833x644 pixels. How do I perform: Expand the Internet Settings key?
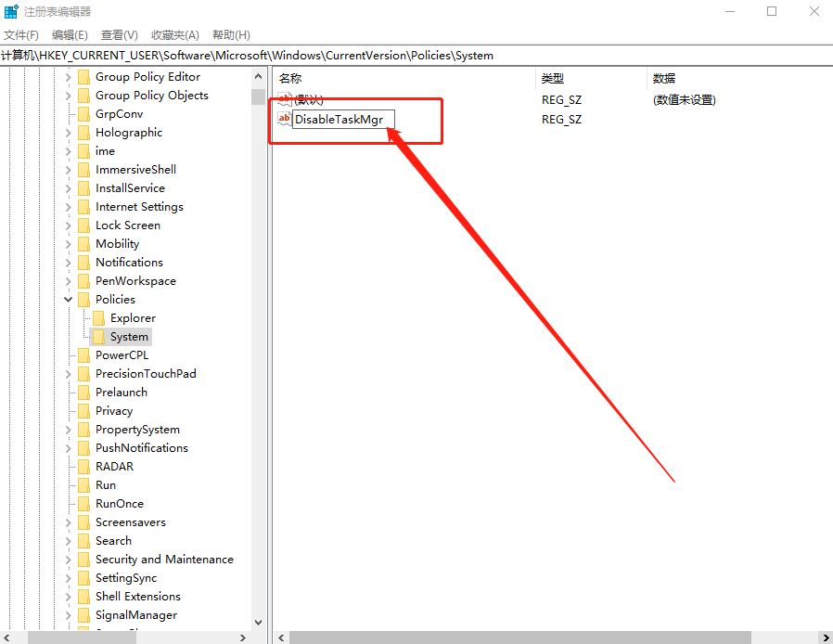68,207
